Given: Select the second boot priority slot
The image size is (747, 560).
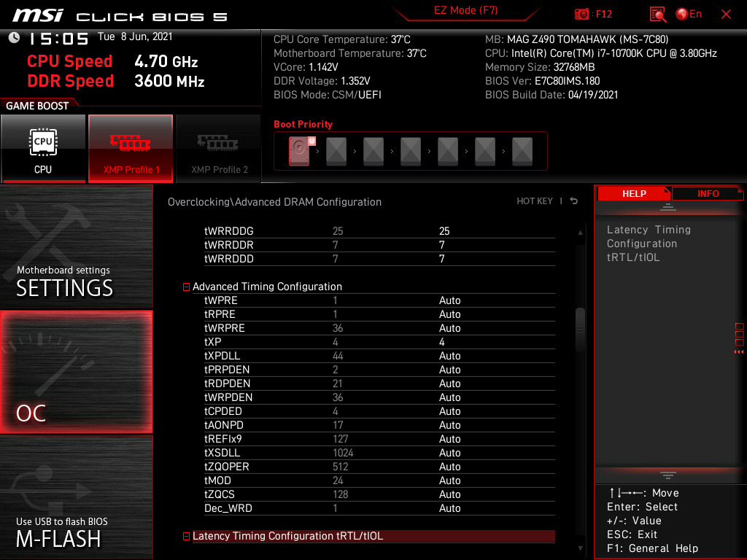Looking at the screenshot, I should click(x=336, y=152).
